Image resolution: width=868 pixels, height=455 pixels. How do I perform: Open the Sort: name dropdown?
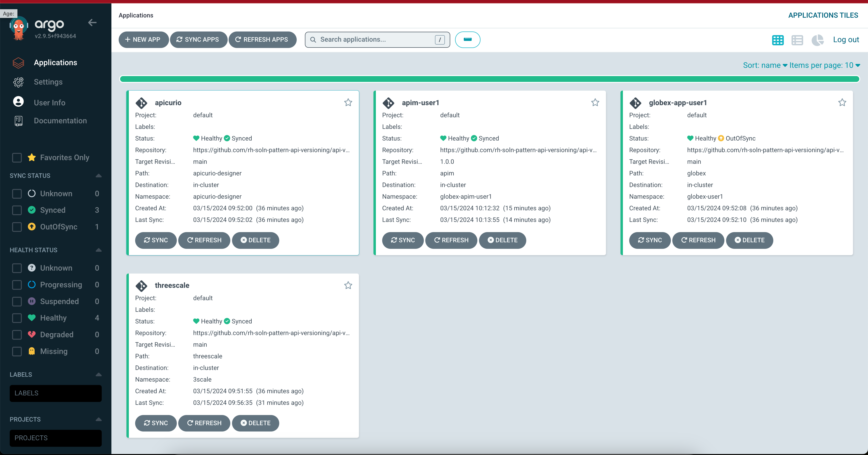click(x=765, y=65)
